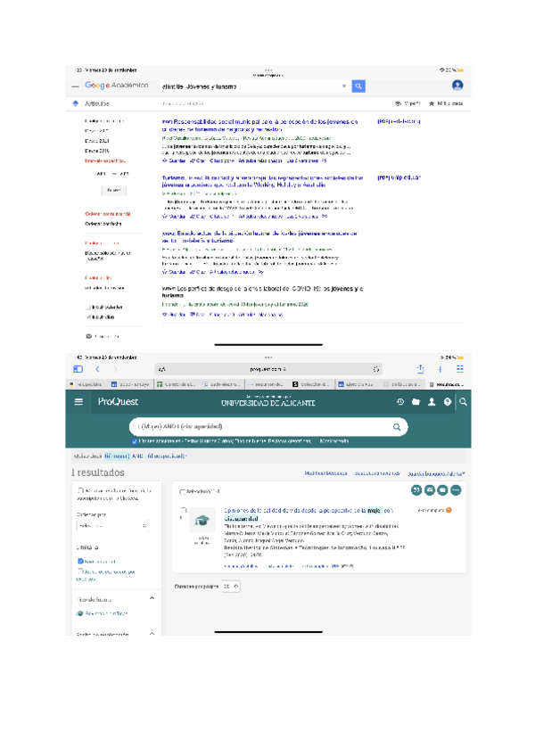Open the ProQuest hamburger menu
The width and height of the screenshot is (535, 756).
coord(79,402)
